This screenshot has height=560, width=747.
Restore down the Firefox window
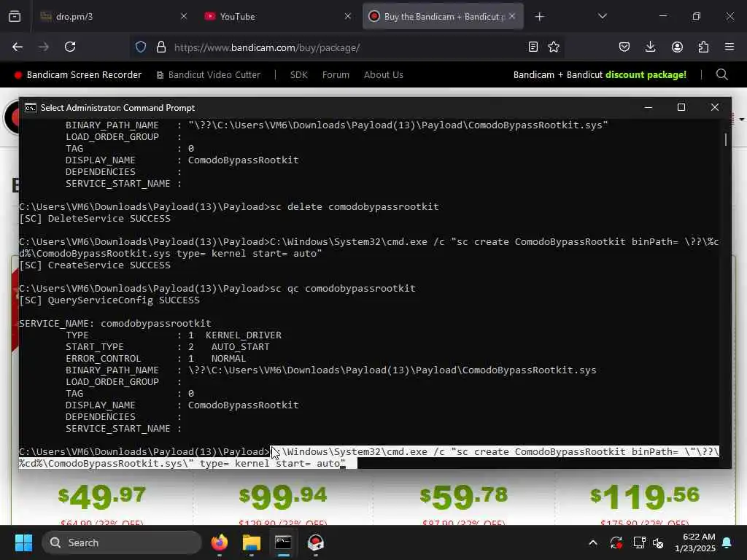click(x=697, y=16)
